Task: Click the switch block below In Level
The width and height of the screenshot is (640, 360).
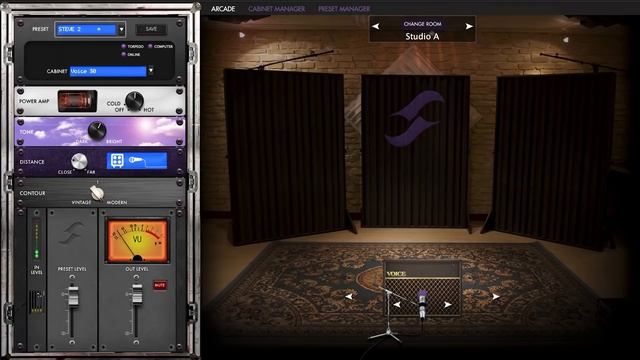Action: pyautogui.click(x=37, y=302)
